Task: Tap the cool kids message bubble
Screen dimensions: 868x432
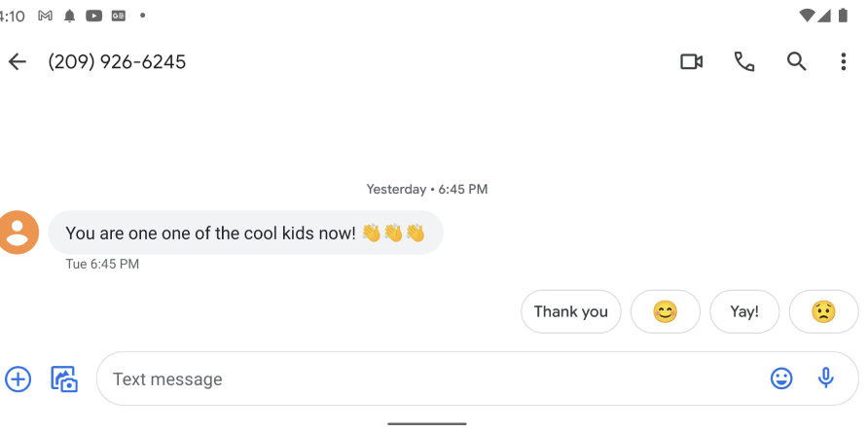Action: (245, 233)
